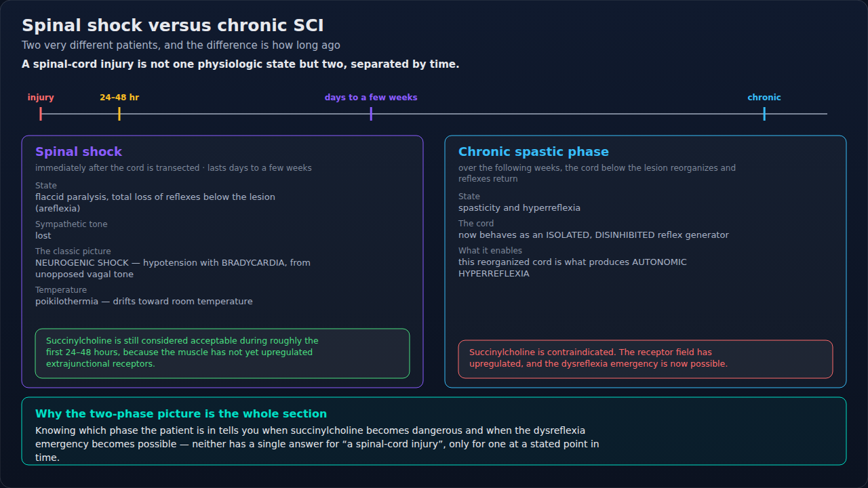Click the purple days-to-weeks timeline tick
The image size is (868, 488).
coord(371,114)
